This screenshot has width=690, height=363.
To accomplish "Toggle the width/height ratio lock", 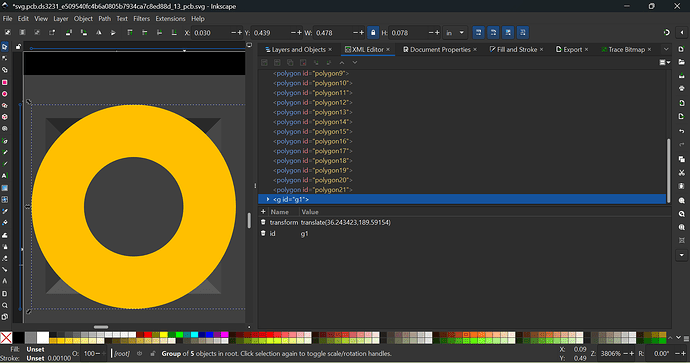I will point(373,33).
